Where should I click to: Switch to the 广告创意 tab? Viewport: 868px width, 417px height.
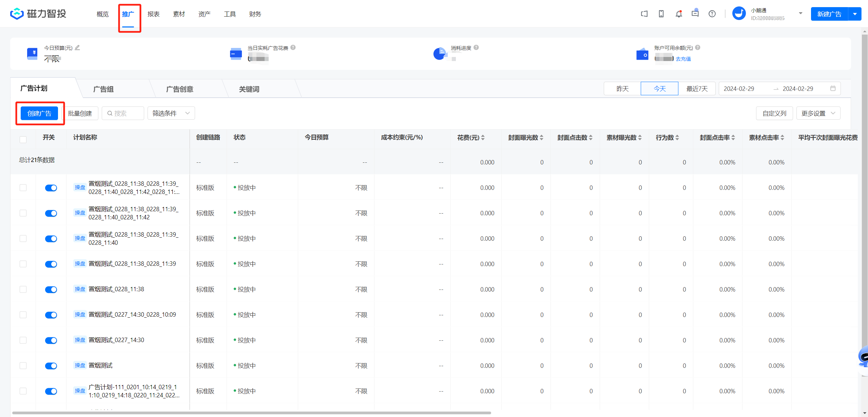pyautogui.click(x=179, y=89)
